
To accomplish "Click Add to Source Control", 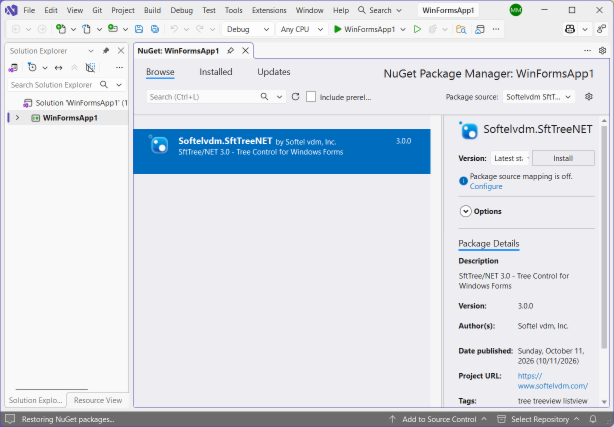I will tap(439, 419).
